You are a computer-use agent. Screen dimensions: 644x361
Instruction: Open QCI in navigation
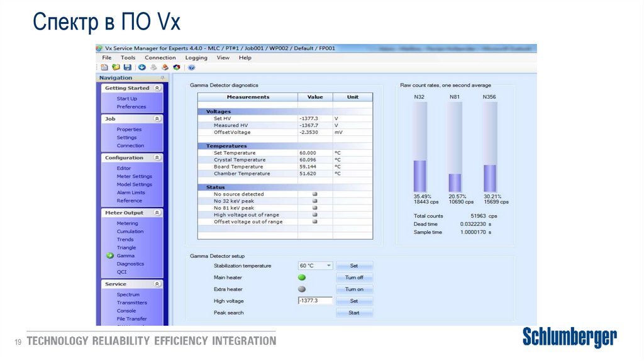[x=121, y=272]
